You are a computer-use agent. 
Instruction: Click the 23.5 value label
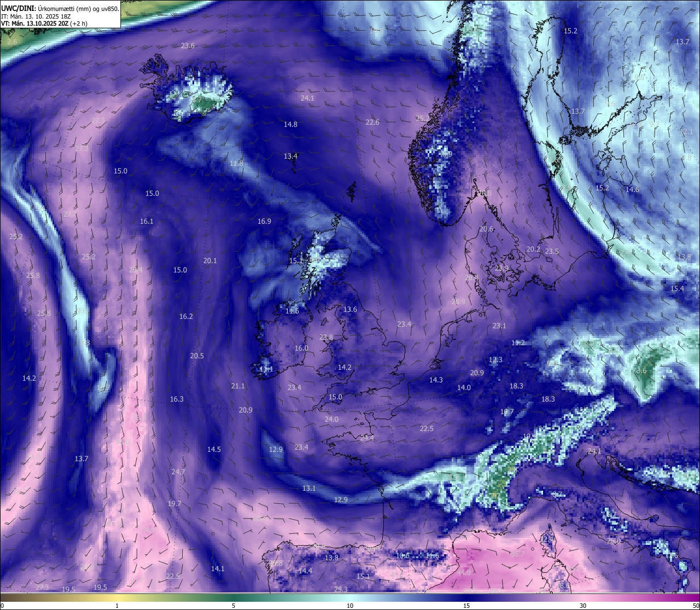(x=552, y=252)
